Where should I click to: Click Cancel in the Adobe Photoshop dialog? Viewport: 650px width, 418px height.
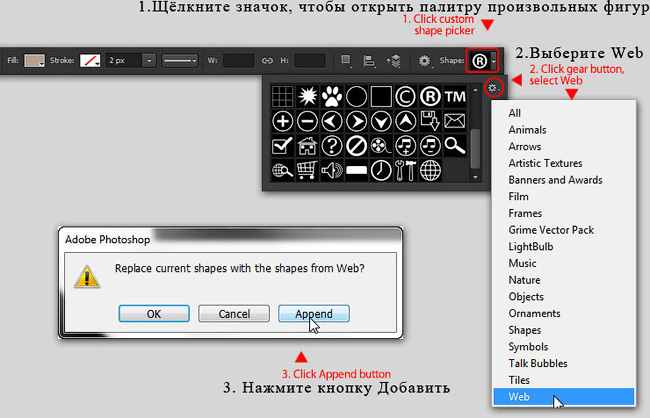pos(234,314)
